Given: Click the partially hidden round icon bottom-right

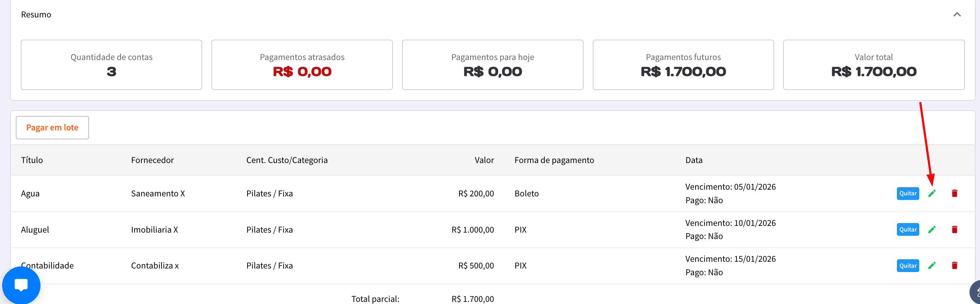Looking at the screenshot, I should pyautogui.click(x=975, y=292).
